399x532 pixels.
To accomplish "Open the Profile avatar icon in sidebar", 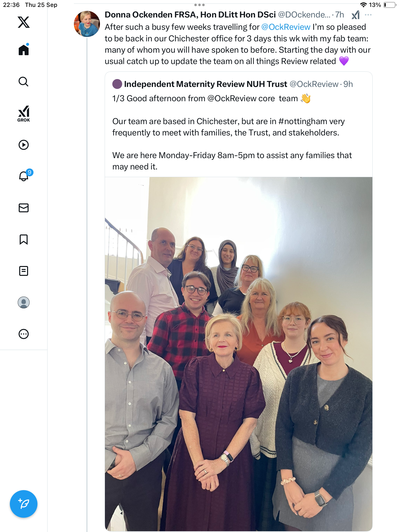I will click(24, 302).
